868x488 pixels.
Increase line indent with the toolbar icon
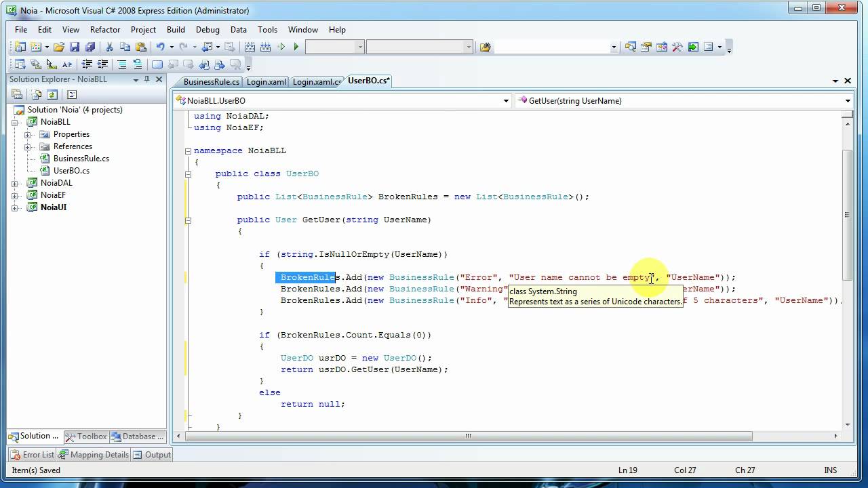click(x=102, y=64)
